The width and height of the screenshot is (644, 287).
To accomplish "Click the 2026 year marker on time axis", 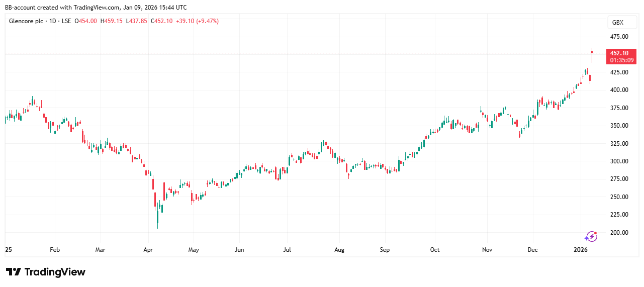I will [581, 249].
